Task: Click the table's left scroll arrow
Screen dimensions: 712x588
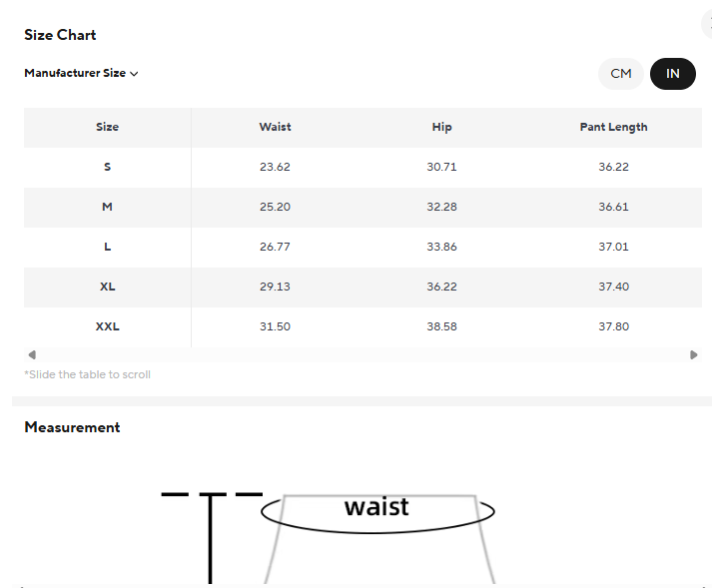Action: point(32,354)
